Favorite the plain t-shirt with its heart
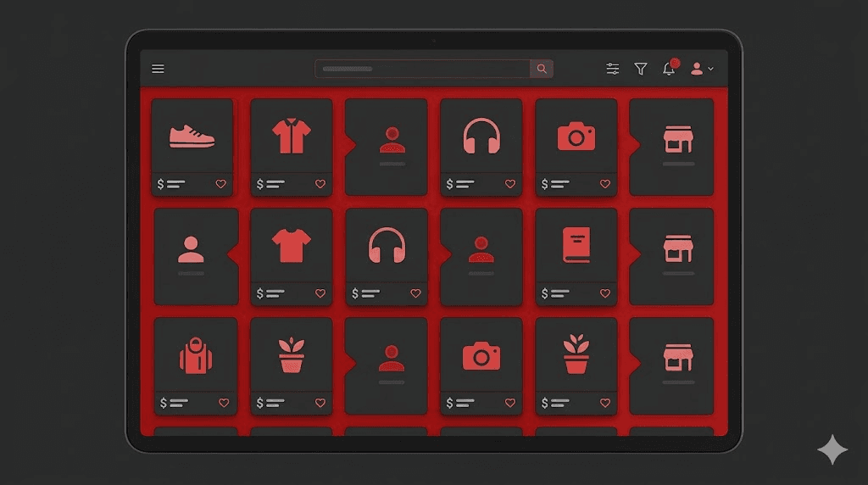Screen dimensions: 868x485 320,293
